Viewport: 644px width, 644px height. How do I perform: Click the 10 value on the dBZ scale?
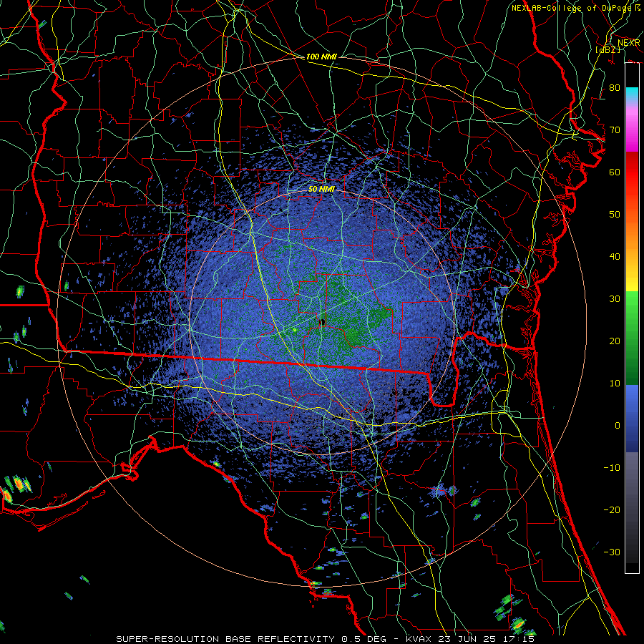point(615,384)
